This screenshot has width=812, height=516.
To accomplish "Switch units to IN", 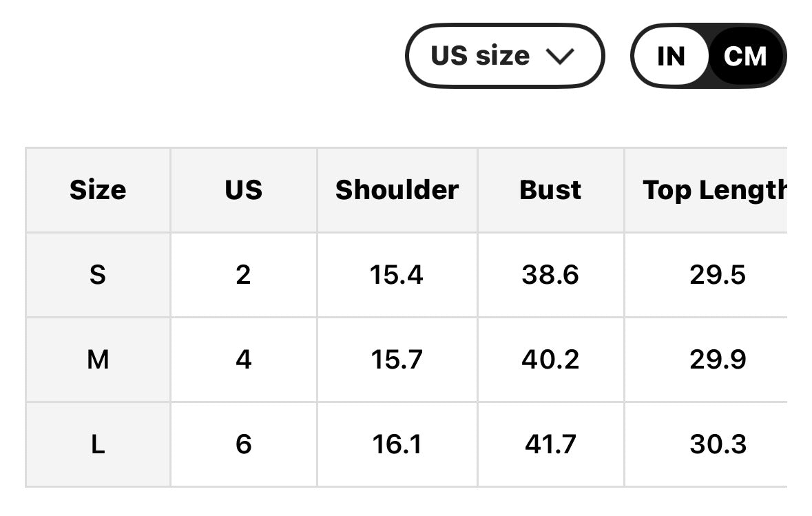I will (671, 56).
